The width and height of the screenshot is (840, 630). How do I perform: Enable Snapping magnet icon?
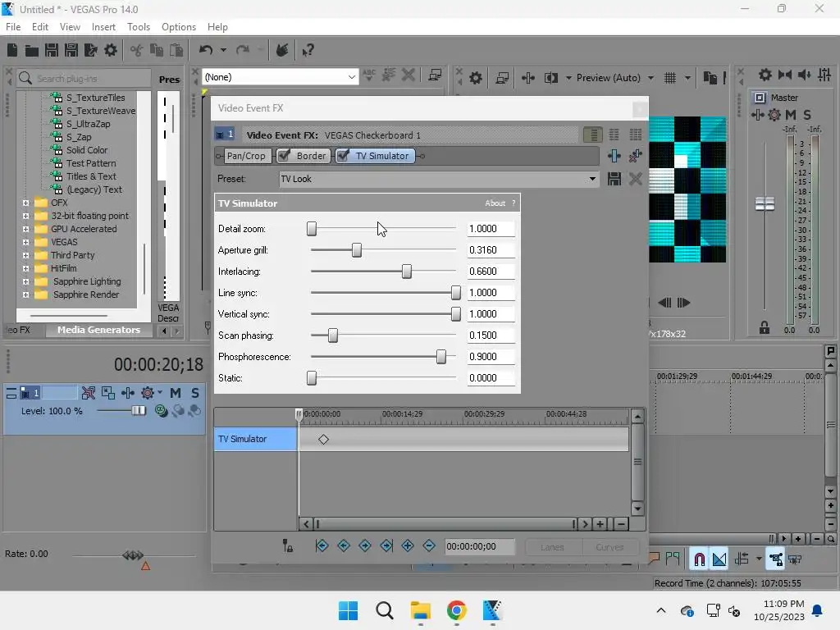click(699, 559)
